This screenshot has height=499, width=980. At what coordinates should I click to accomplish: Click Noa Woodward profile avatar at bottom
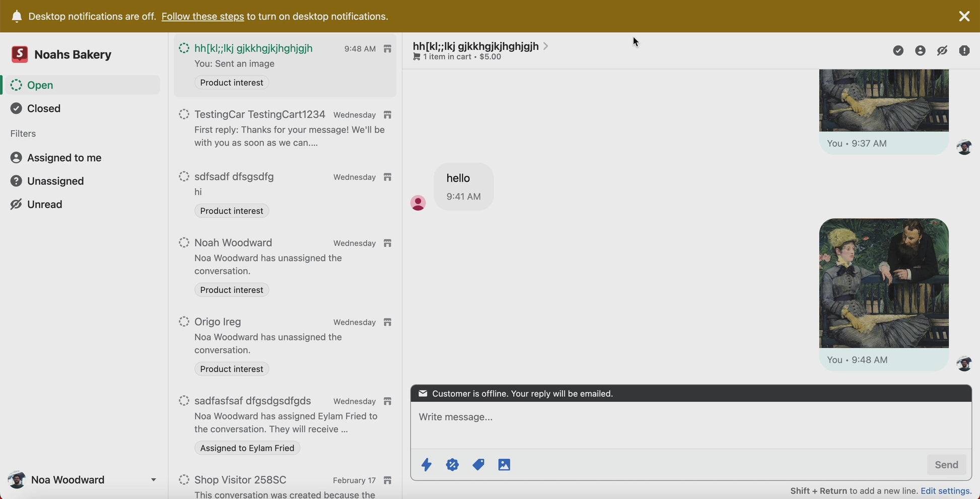17,480
